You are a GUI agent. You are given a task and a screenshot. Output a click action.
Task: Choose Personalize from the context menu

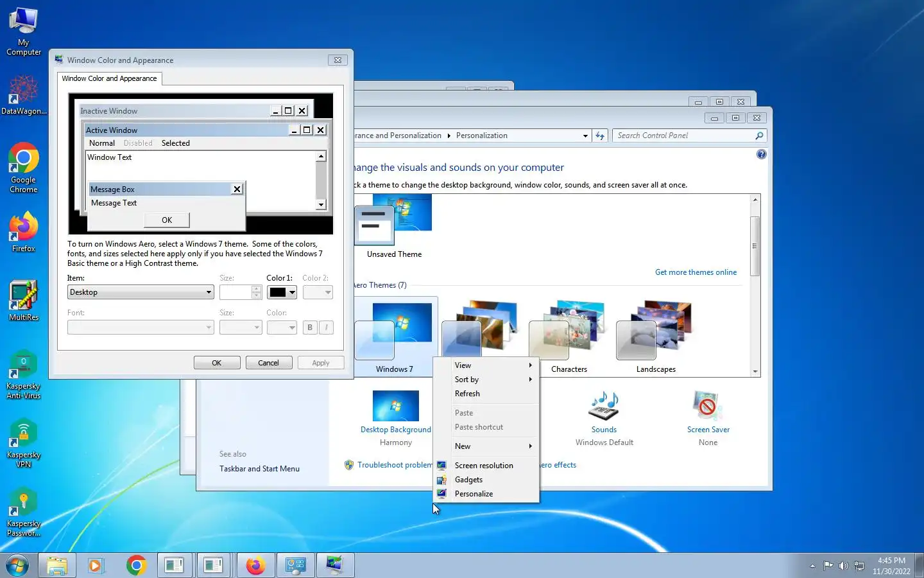coord(486,494)
